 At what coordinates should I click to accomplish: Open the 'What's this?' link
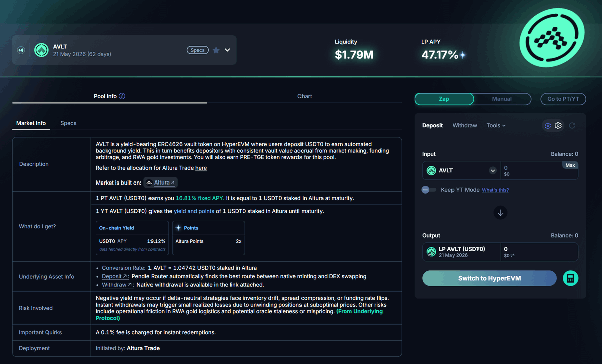tap(495, 190)
